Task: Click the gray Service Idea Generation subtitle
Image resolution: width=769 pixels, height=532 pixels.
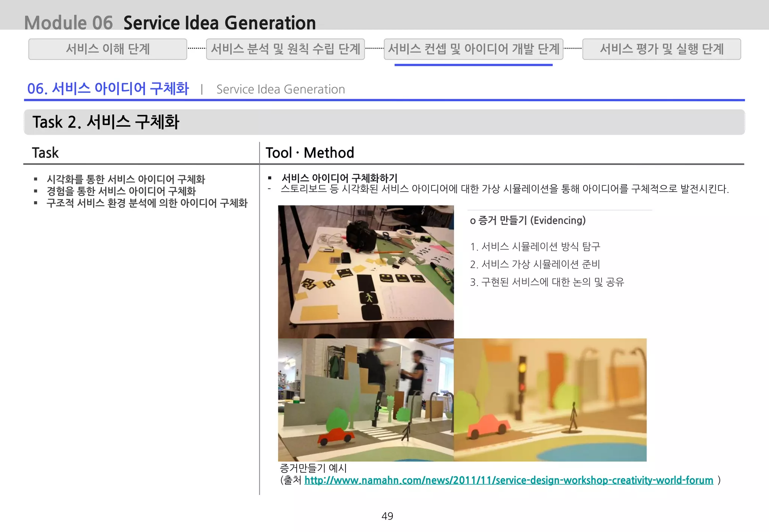Action: [280, 89]
